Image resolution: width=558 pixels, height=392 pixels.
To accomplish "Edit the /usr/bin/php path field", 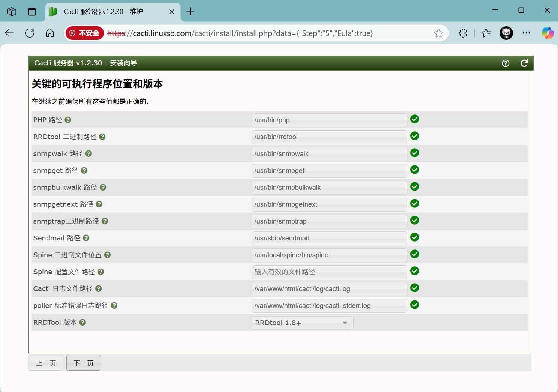I will 329,120.
